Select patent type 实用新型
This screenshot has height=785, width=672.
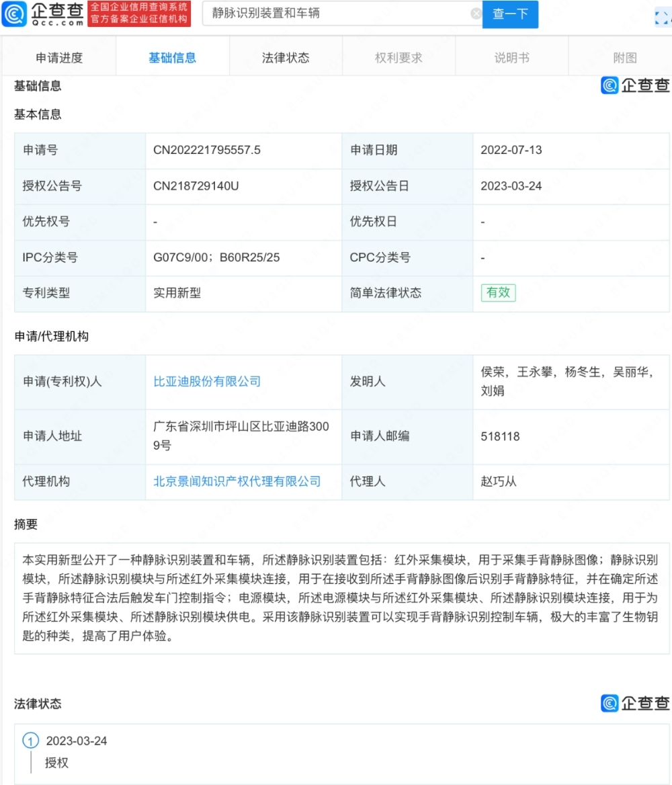coord(177,293)
